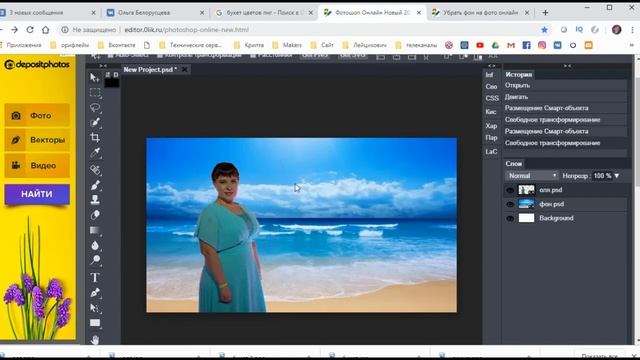Select the Path Selection tool
This screenshot has height=360, width=640.
pyautogui.click(x=95, y=308)
